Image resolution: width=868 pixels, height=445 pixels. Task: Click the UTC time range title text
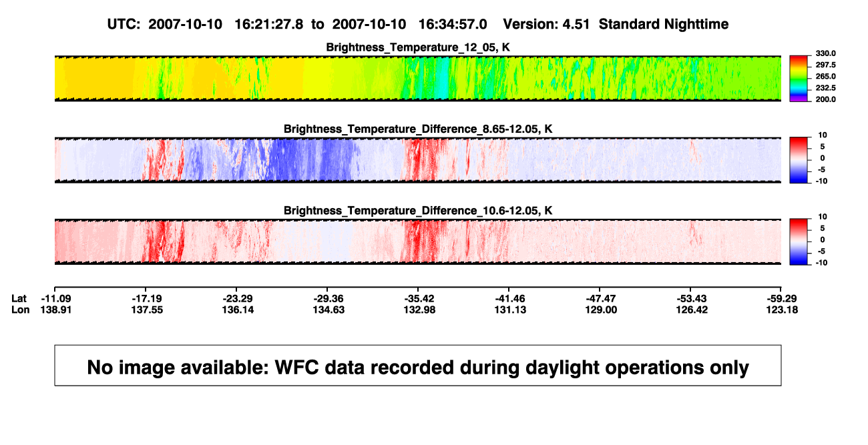click(x=417, y=24)
